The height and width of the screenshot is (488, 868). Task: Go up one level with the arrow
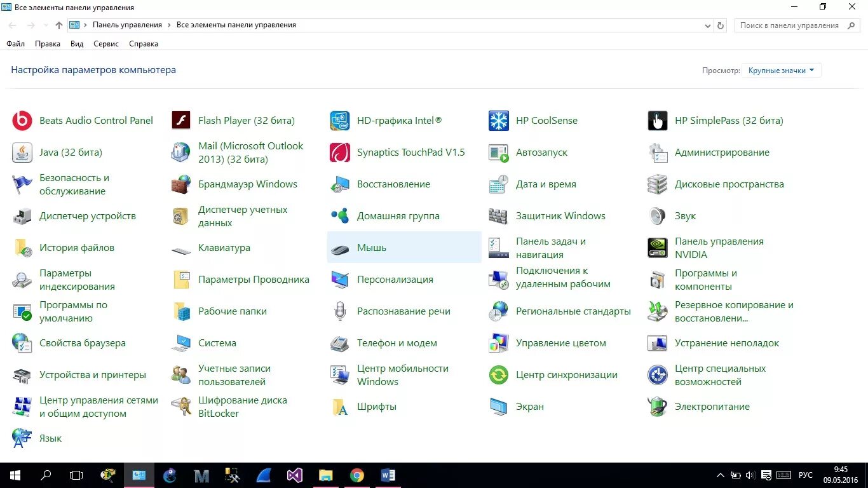tap(59, 25)
